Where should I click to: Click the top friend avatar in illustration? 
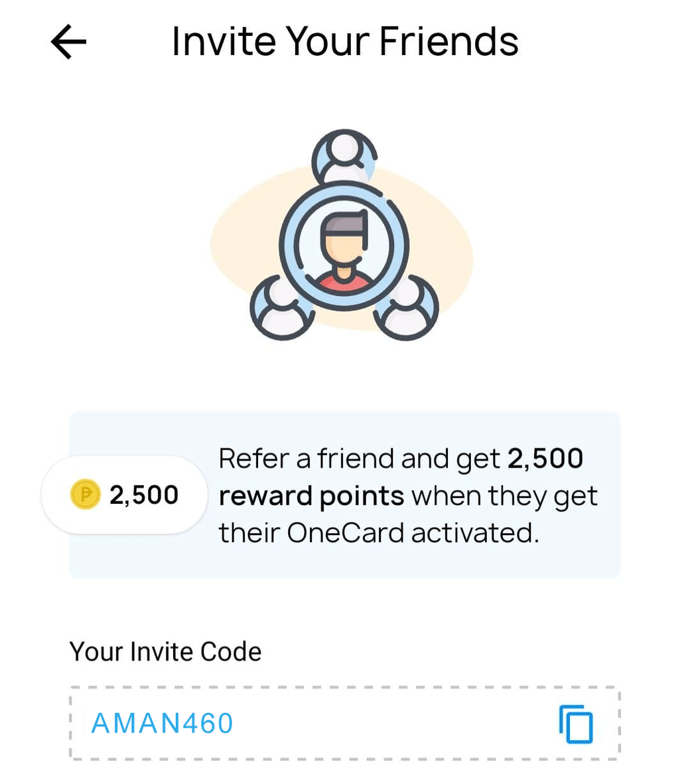coord(344,157)
